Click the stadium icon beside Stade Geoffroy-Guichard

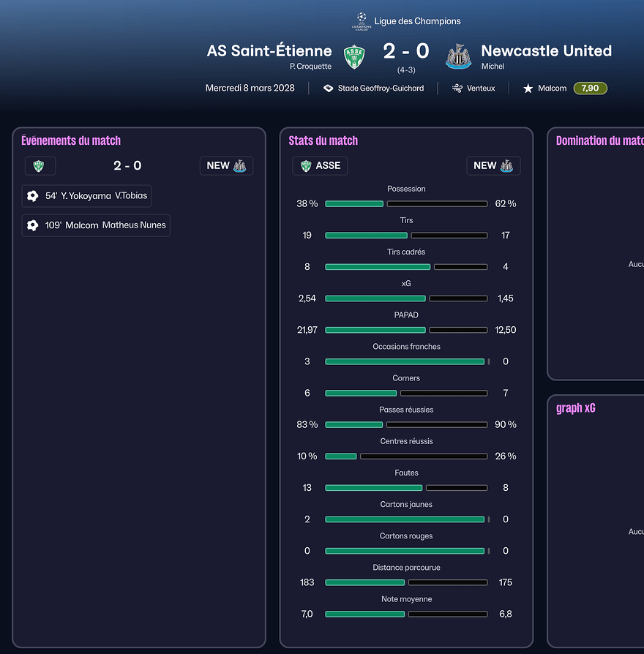[329, 89]
